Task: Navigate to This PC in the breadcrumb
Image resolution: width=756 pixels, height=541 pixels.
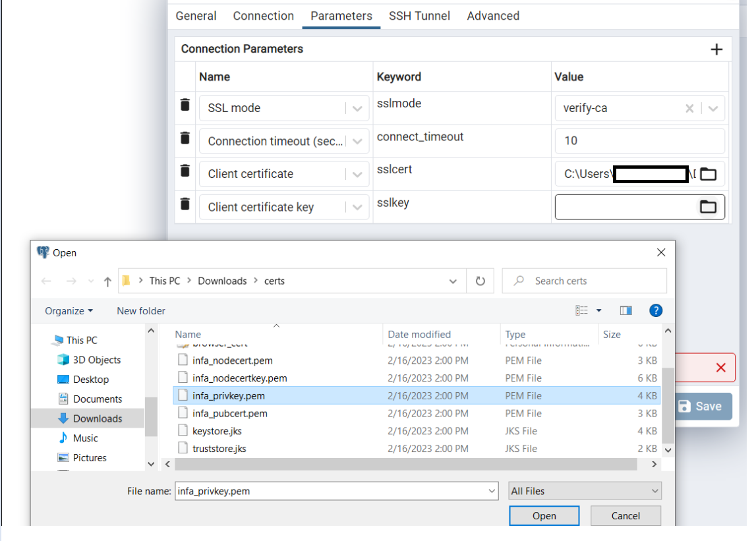Action: (x=164, y=281)
